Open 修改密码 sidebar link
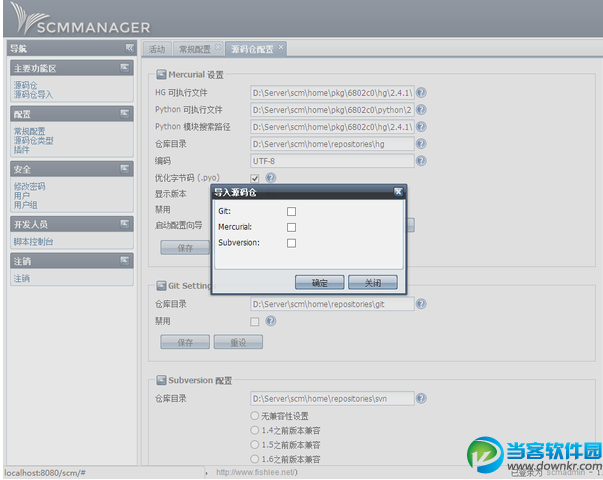Screen dimensions: 603x480 (30, 186)
